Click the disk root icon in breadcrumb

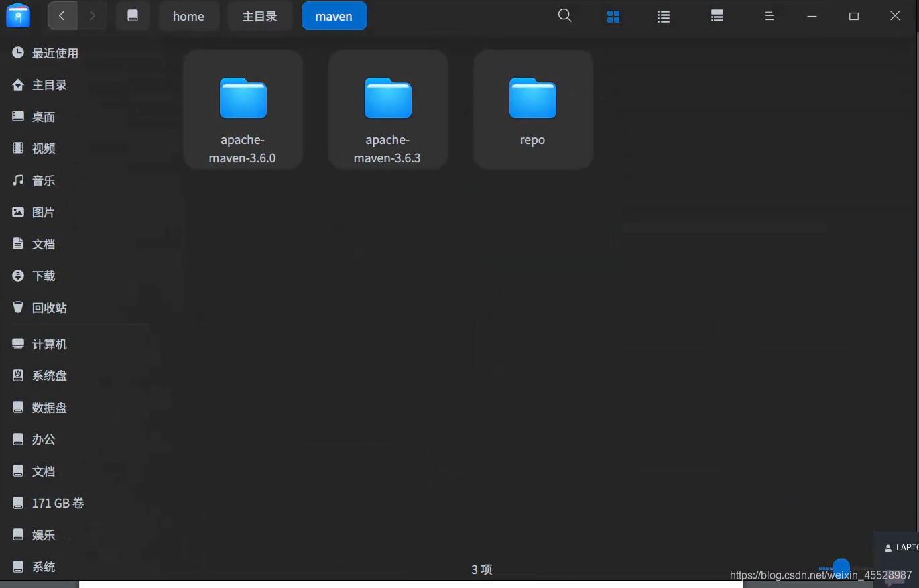133,16
